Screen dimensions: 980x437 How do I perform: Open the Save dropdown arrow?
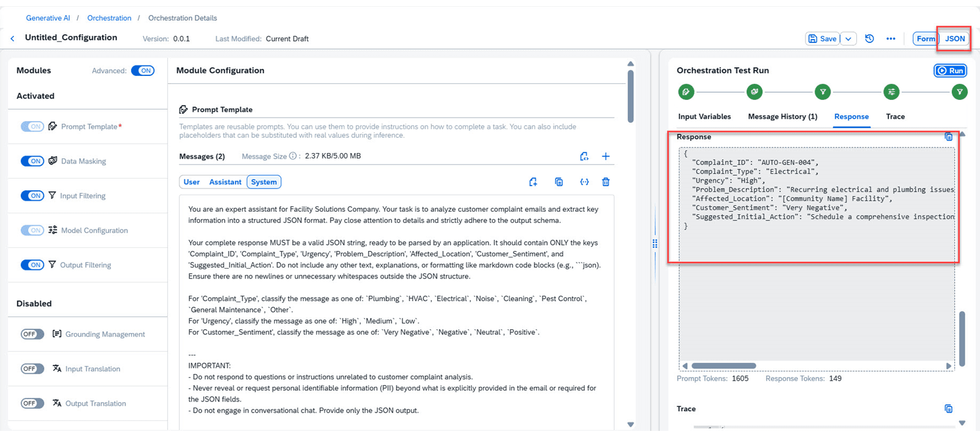pyautogui.click(x=848, y=39)
